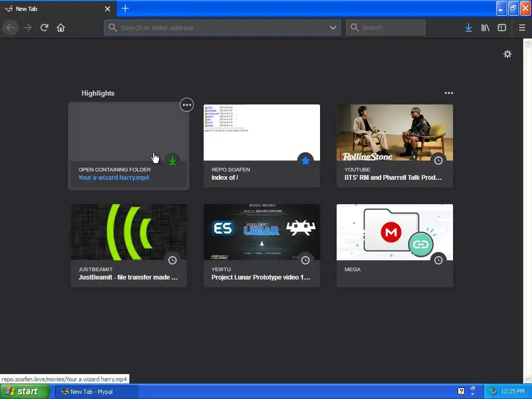
Task: Click the Back navigation arrow
Action: (x=10, y=28)
